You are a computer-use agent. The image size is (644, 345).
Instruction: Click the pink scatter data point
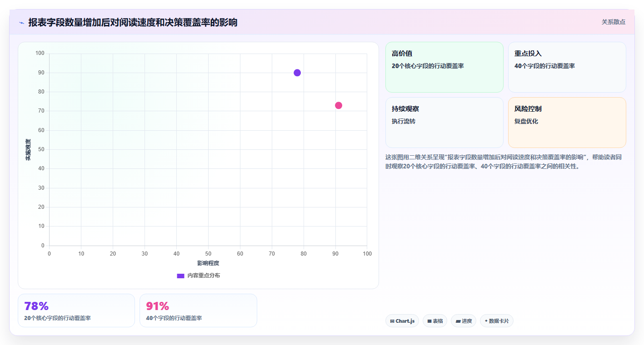(x=339, y=105)
